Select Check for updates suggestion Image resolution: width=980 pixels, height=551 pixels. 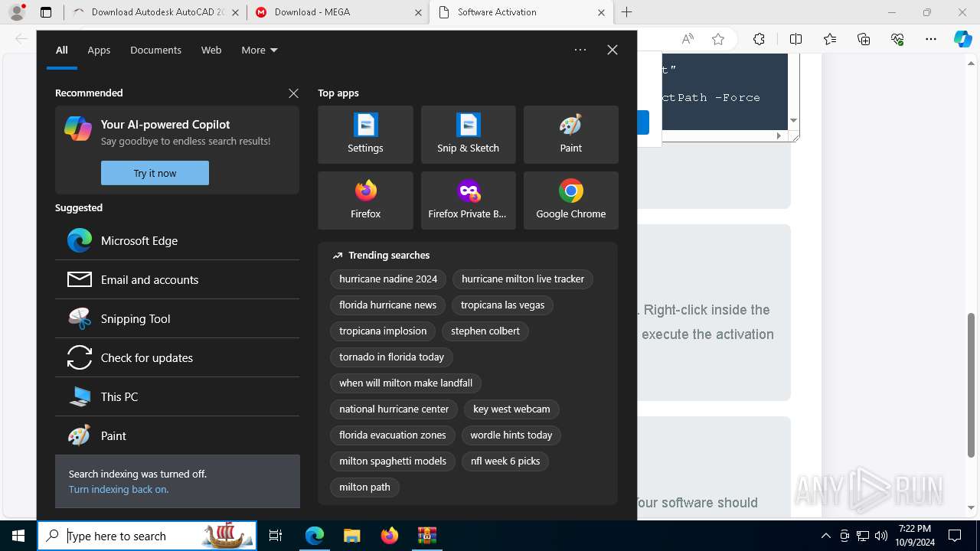pyautogui.click(x=177, y=357)
